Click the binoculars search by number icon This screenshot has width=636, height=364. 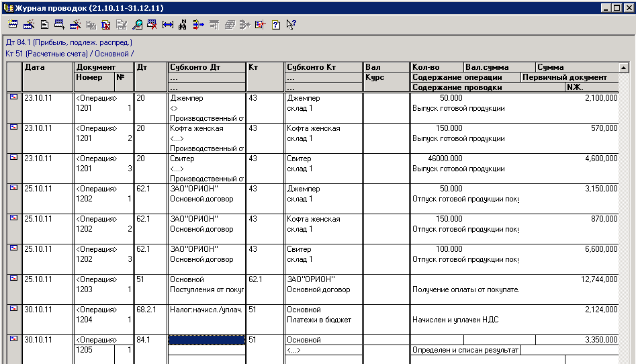tap(183, 25)
